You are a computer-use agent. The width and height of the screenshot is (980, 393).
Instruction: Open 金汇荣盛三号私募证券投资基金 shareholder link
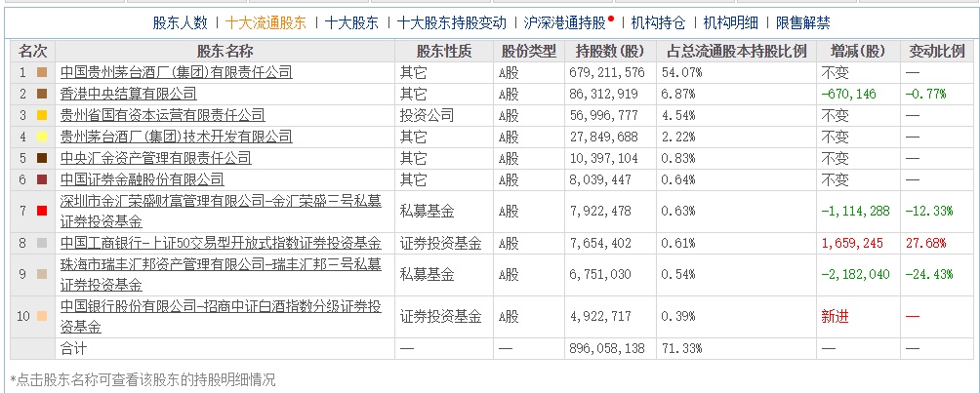tap(221, 211)
